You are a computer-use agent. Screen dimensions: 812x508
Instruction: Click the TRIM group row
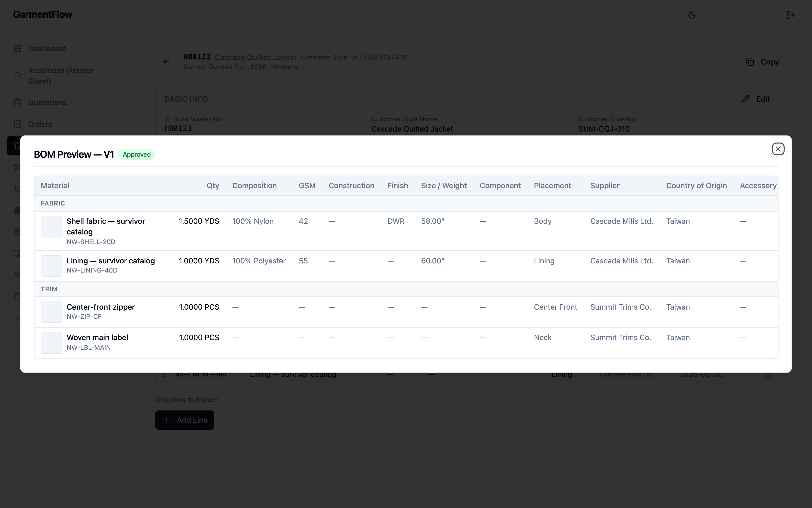point(406,289)
